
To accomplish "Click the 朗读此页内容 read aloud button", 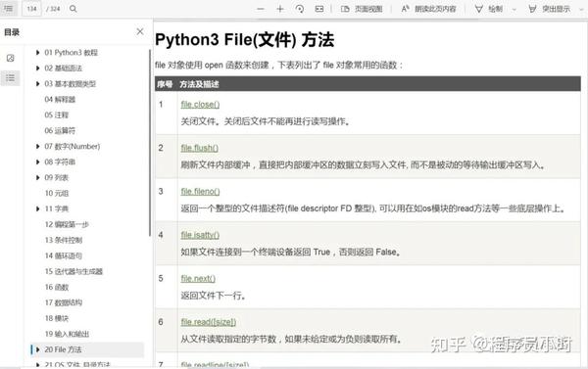I will pos(428,9).
